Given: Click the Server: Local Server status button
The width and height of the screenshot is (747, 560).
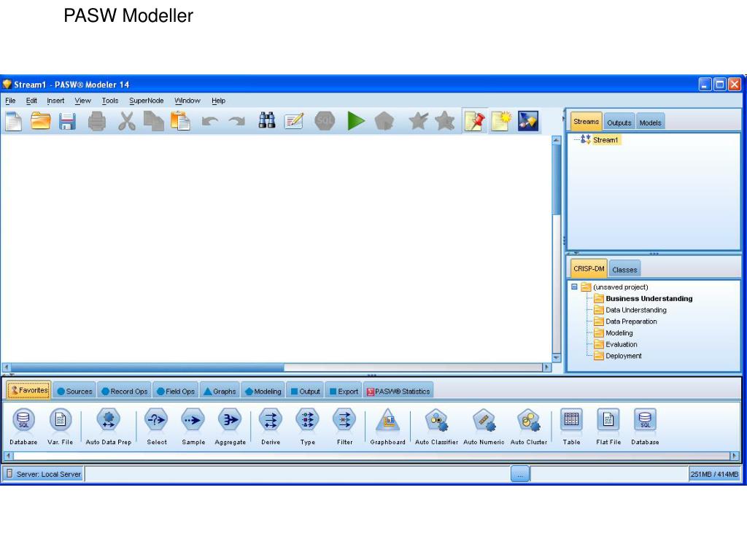Looking at the screenshot, I should 43,474.
